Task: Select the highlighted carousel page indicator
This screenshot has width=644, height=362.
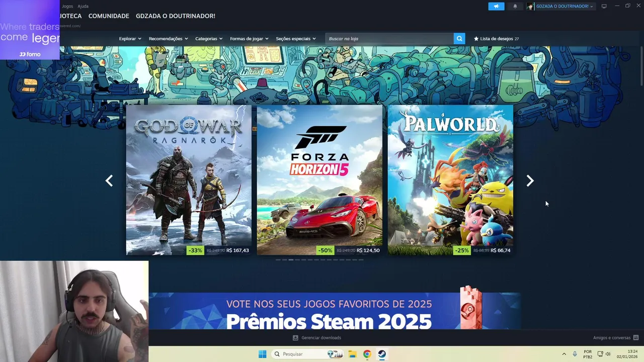Action: 291,260
